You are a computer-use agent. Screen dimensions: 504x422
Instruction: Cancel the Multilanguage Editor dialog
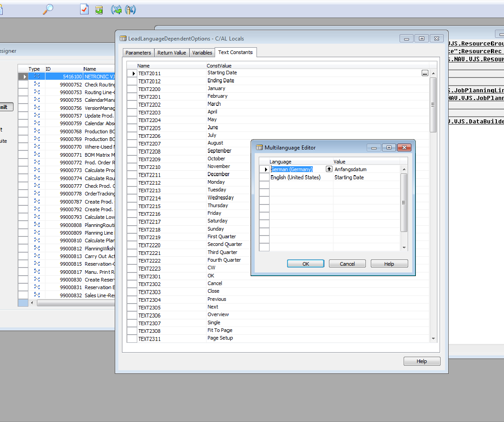coord(347,264)
